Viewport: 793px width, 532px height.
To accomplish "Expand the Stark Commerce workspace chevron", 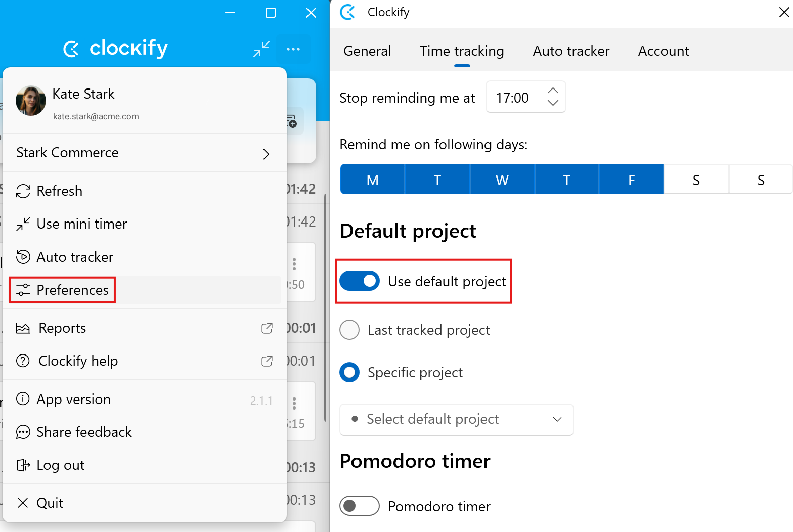I will pyautogui.click(x=266, y=154).
